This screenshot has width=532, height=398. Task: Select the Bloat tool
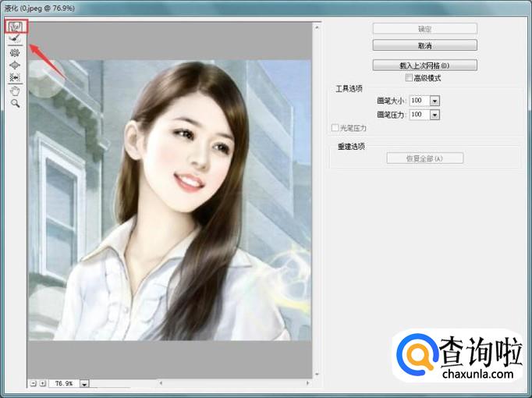pos(15,65)
